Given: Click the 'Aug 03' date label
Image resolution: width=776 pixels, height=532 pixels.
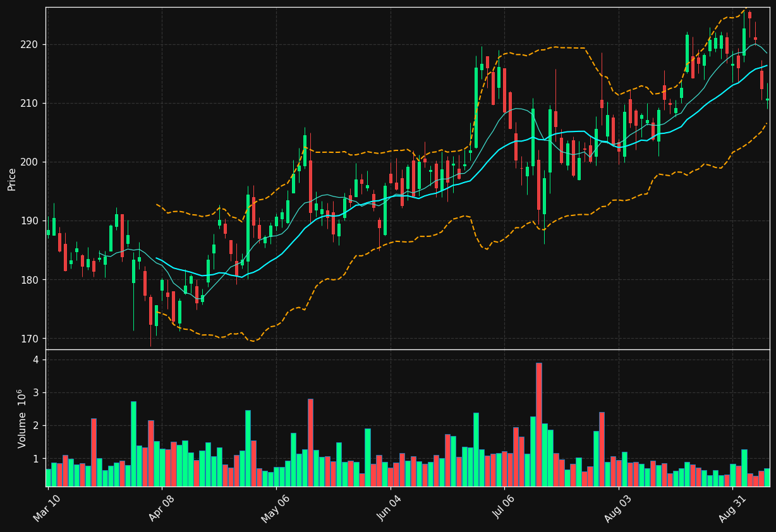Looking at the screenshot, I should (x=618, y=509).
